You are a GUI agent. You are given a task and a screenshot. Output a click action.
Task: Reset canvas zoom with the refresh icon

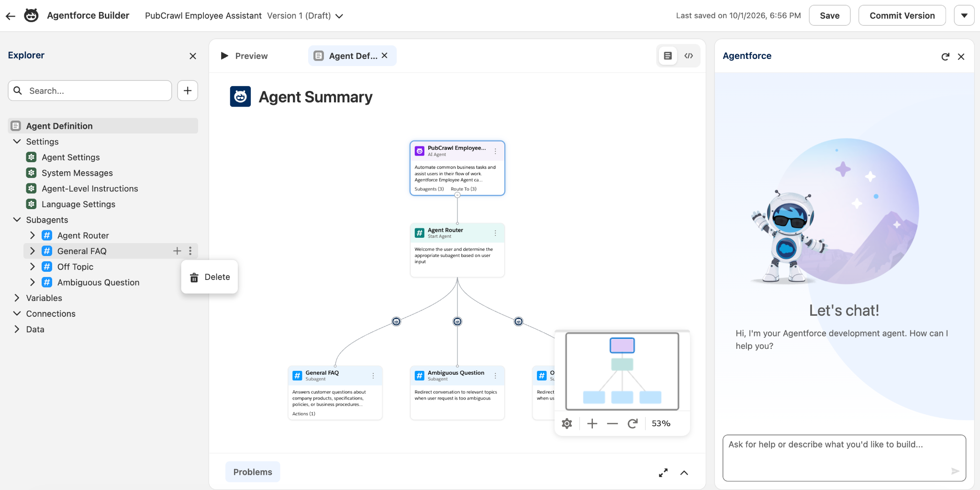pos(633,423)
